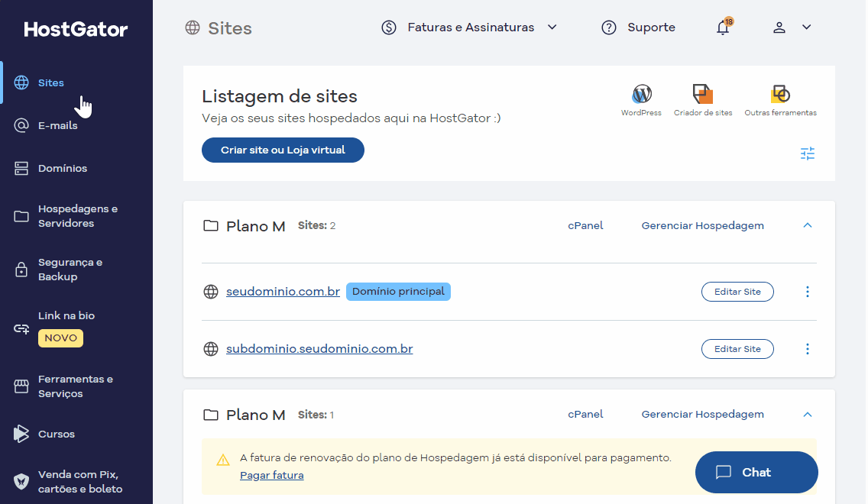Click Criar site ou Loja virtual button
This screenshot has width=868, height=504.
point(283,150)
